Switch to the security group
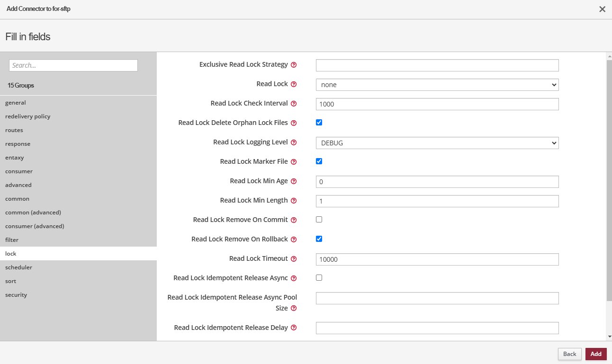 16,295
